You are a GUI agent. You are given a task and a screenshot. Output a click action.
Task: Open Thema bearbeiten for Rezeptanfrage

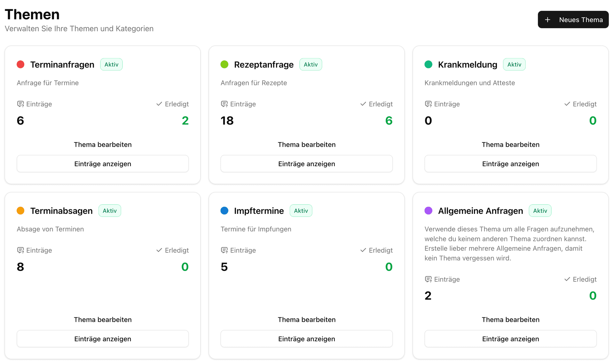[306, 144]
